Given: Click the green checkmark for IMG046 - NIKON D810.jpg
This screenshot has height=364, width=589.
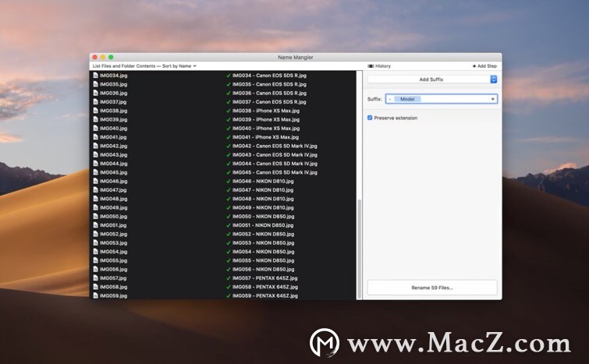Looking at the screenshot, I should [229, 182].
